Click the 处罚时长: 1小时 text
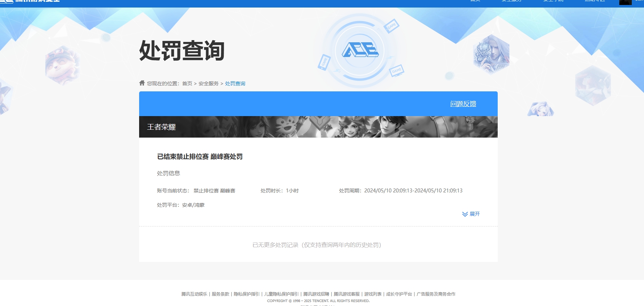This screenshot has height=306, width=644. click(280, 191)
